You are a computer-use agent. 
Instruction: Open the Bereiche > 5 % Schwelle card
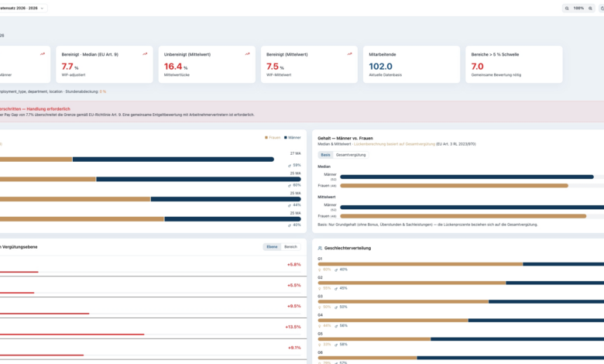click(x=514, y=64)
